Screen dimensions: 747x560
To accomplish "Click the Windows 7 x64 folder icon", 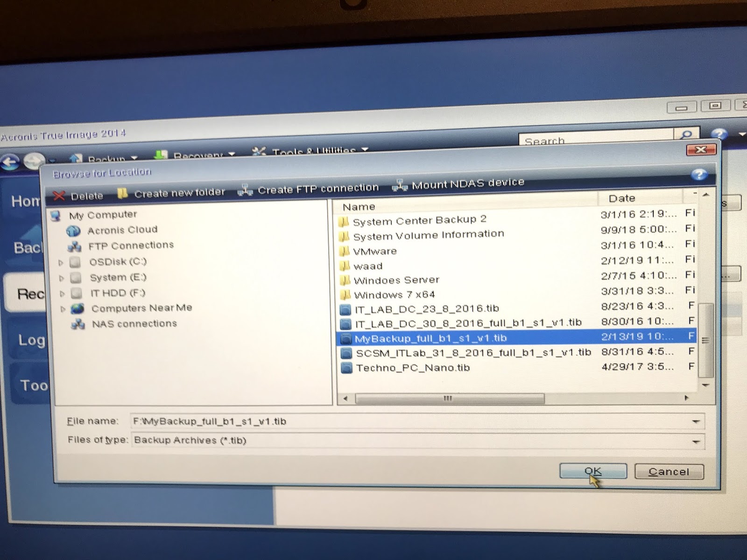I will click(345, 295).
